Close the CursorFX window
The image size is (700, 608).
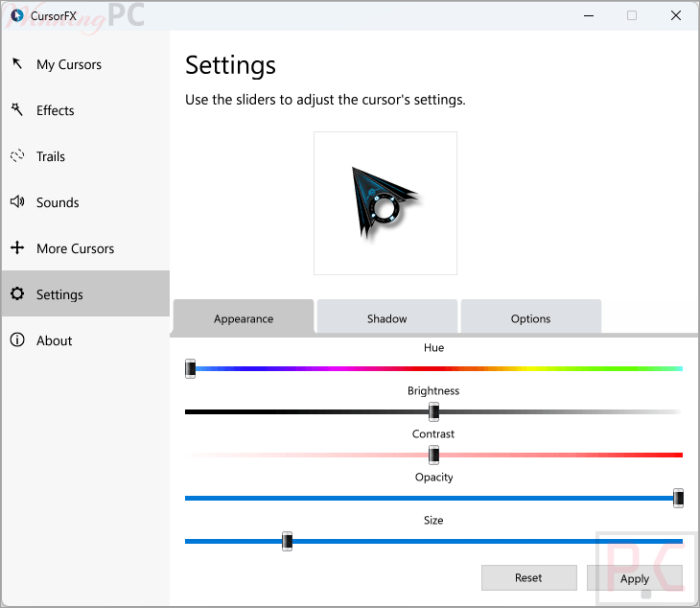coord(676,15)
